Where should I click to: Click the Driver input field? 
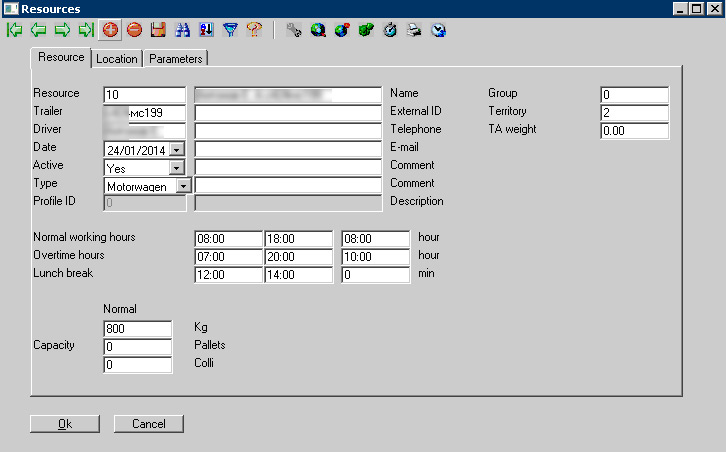pyautogui.click(x=144, y=131)
